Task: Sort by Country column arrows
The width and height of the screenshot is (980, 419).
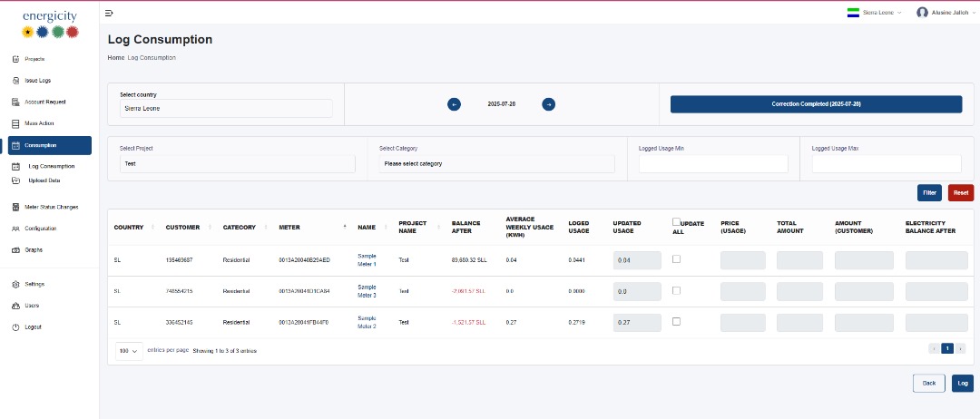Action: pos(153,228)
